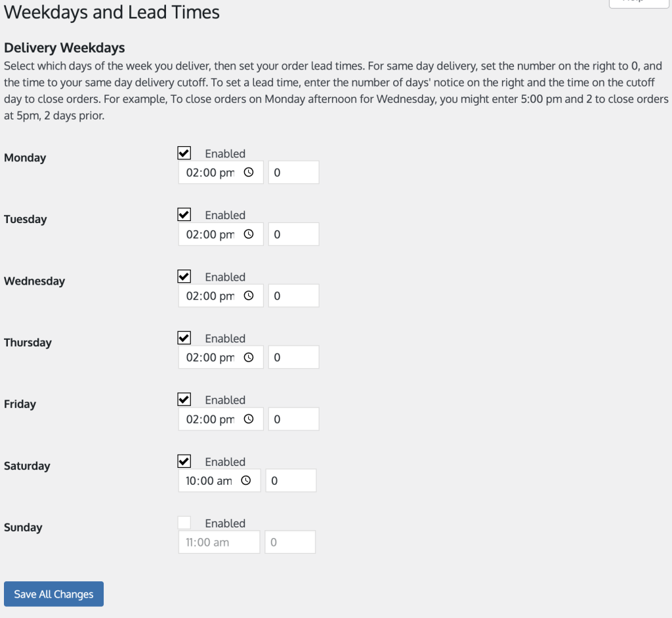This screenshot has height=618, width=672.
Task: Focus the Sunday lead days number field
Action: (x=290, y=542)
